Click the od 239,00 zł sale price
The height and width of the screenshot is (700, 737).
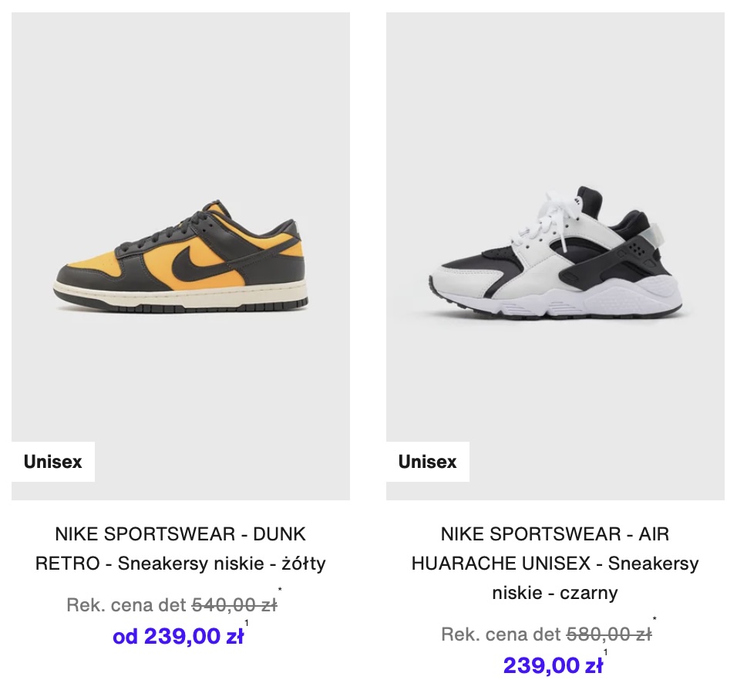point(178,637)
